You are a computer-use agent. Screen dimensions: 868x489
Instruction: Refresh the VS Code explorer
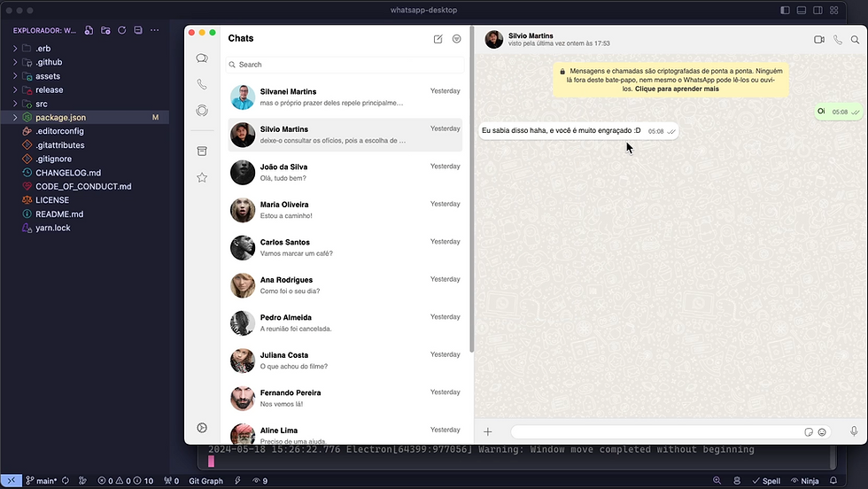122,30
